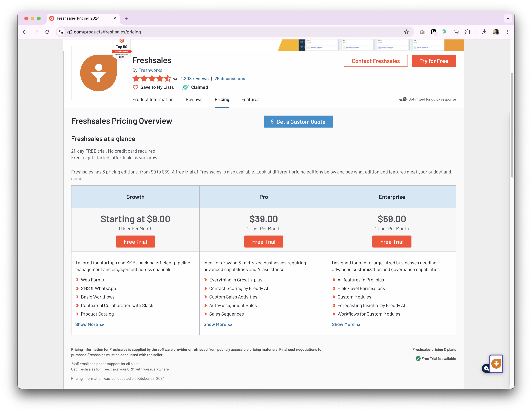Click the site information icon beside the URL

tap(61, 32)
